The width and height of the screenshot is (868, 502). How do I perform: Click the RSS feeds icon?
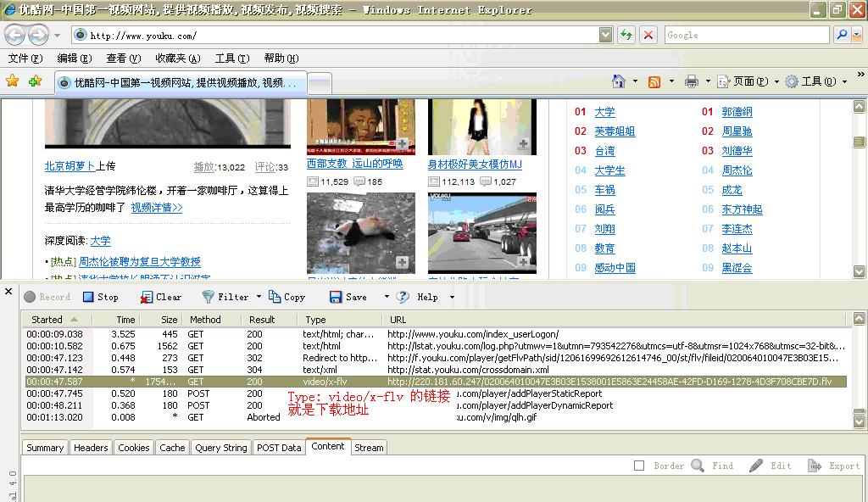654,82
